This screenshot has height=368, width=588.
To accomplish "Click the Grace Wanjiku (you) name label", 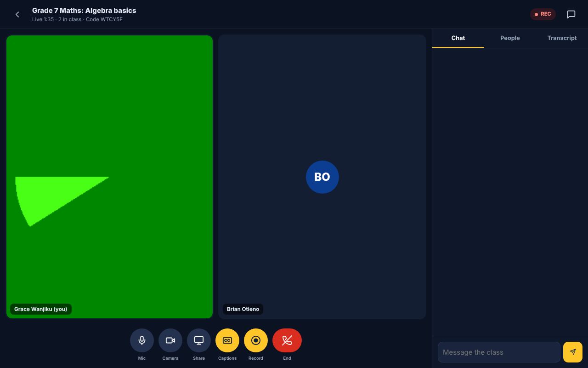I will 41,309.
